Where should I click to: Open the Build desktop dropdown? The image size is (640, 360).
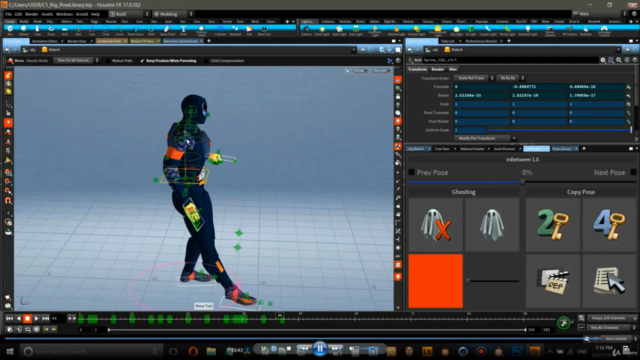(x=129, y=14)
